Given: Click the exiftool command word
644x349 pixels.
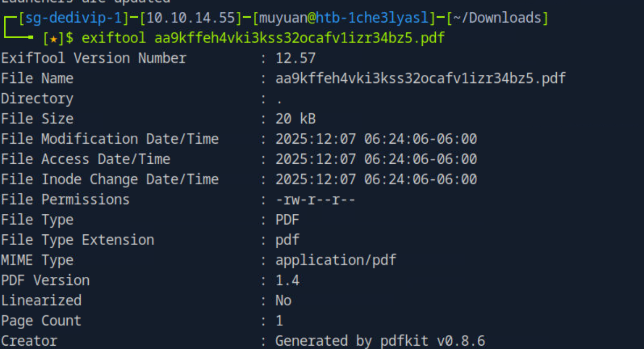Looking at the screenshot, I should (114, 38).
